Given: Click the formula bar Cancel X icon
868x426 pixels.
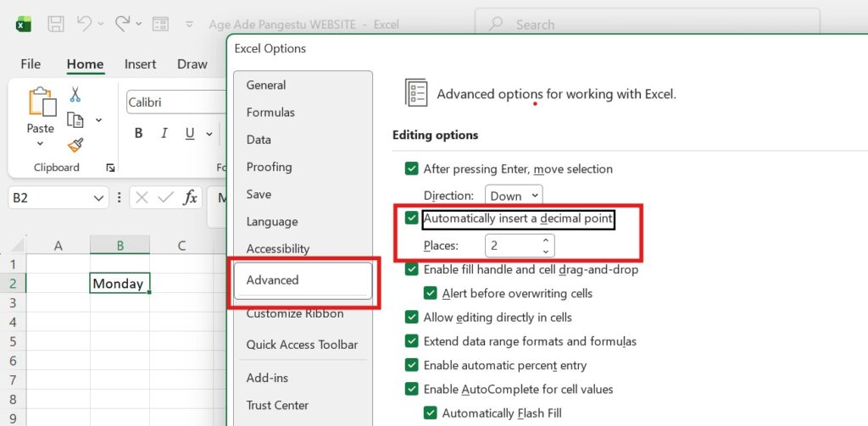Looking at the screenshot, I should 142,197.
